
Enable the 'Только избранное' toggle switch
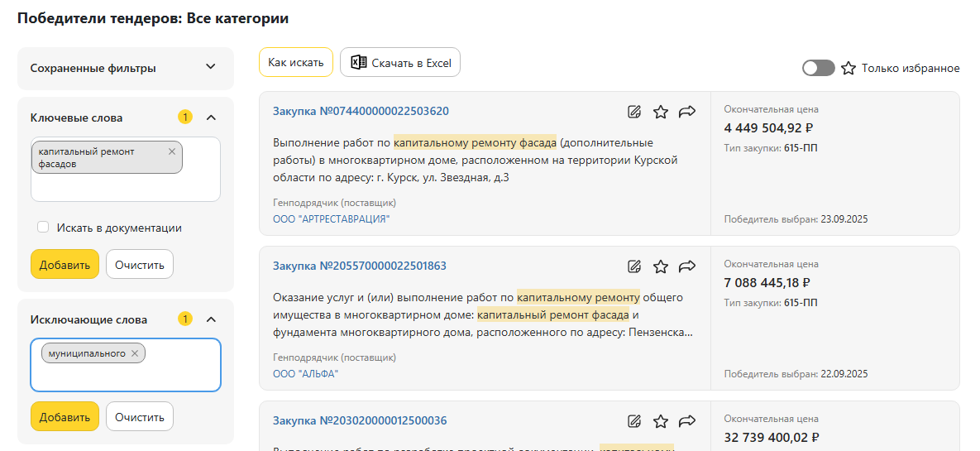pyautogui.click(x=818, y=68)
